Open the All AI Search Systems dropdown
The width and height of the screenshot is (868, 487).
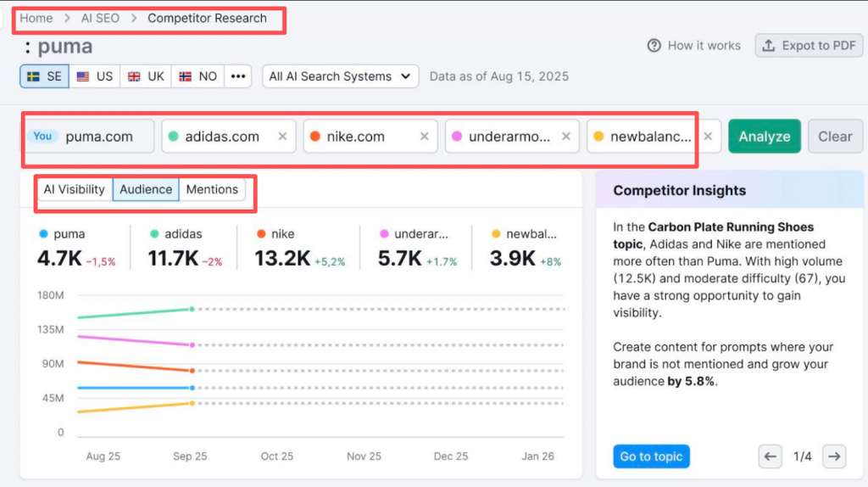click(341, 76)
